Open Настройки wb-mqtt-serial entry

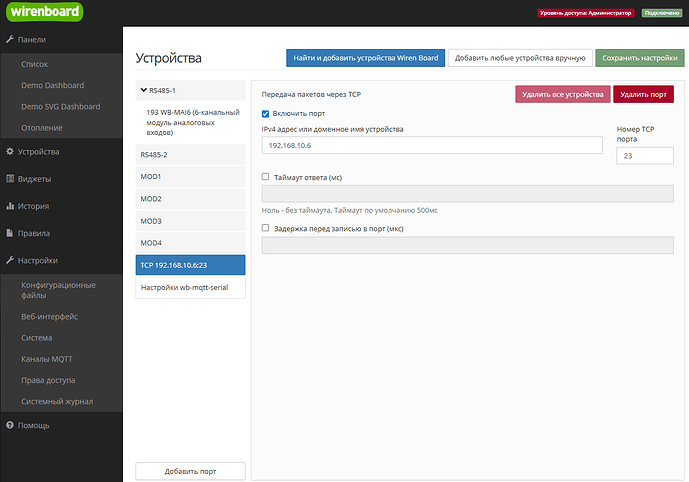click(x=191, y=287)
